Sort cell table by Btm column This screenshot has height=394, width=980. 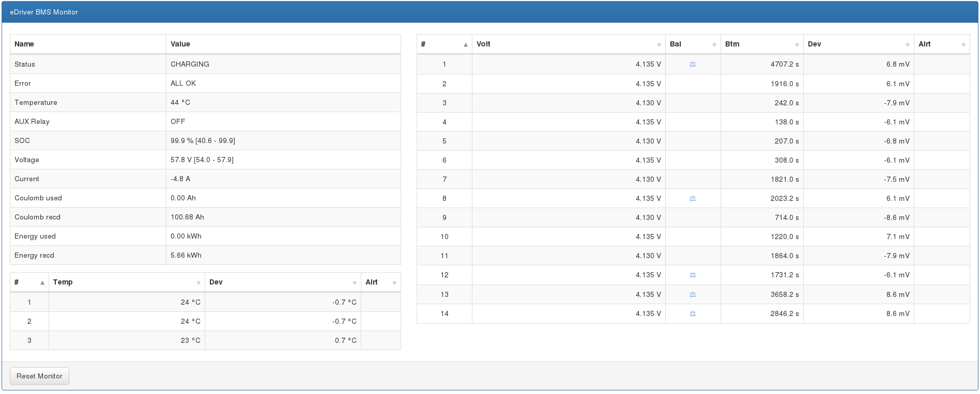point(761,44)
